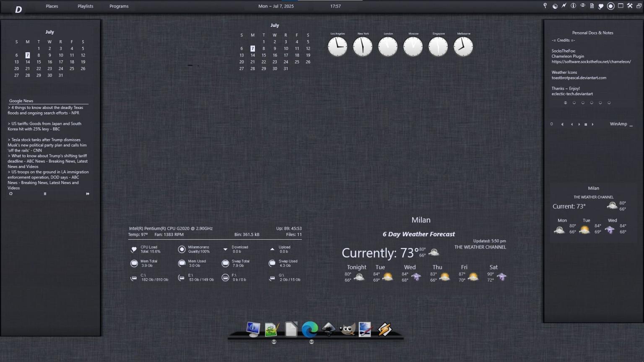Open the Playlists menu
The height and width of the screenshot is (362, 644).
[86, 6]
